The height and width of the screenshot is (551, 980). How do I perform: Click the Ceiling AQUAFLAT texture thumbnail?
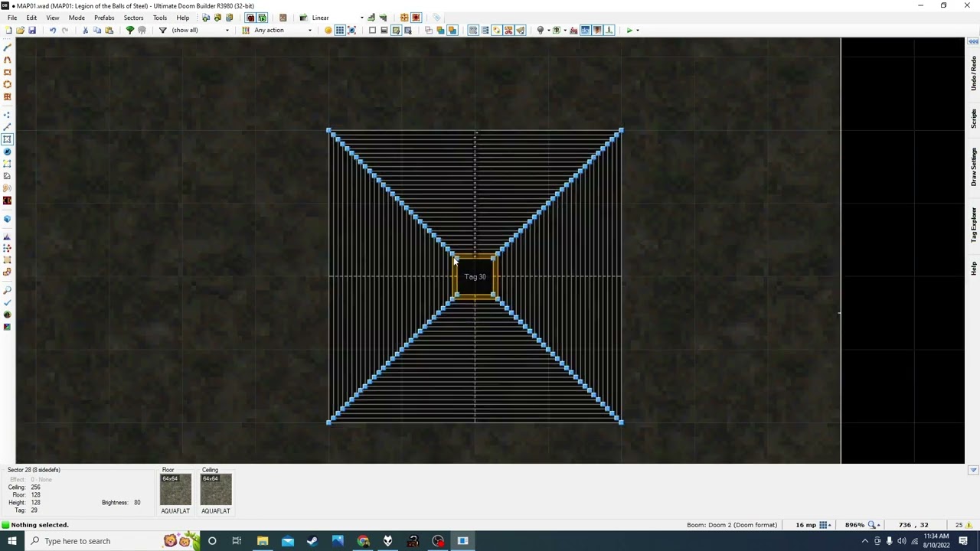(x=215, y=490)
